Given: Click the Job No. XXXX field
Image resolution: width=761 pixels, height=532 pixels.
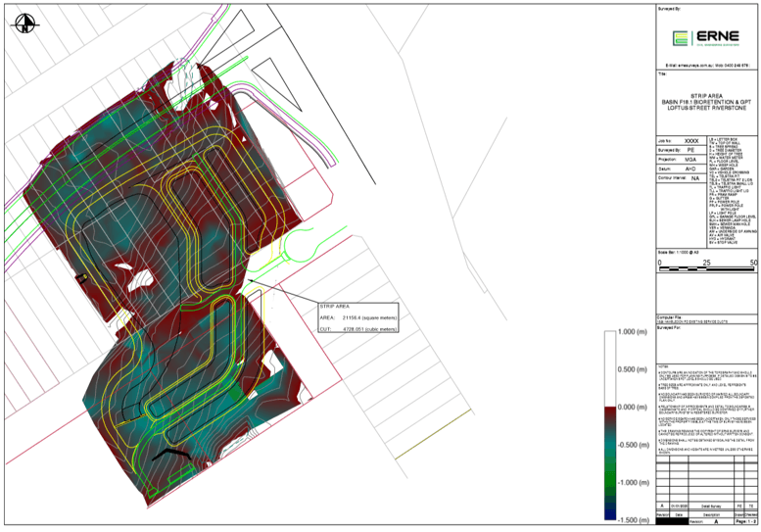Looking at the screenshot, I should coord(691,141).
